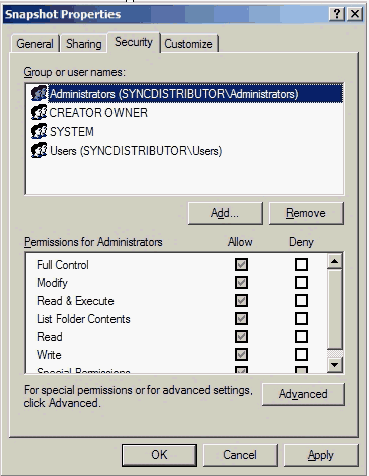Click the List Folder Contents label
369x476 pixels.
click(84, 319)
